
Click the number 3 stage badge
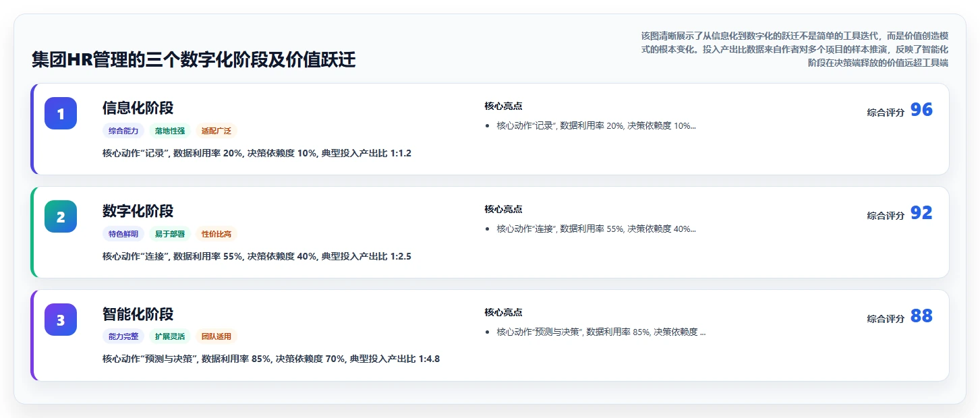click(61, 320)
